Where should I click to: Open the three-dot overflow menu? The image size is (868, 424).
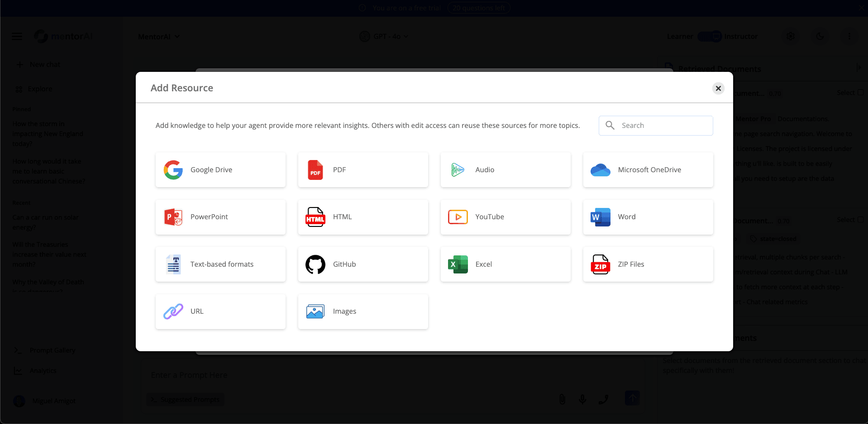click(849, 36)
